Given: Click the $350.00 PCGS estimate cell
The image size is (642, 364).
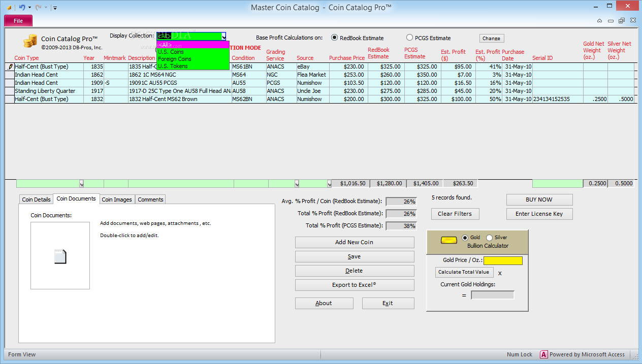Looking at the screenshot, I should tap(422, 75).
